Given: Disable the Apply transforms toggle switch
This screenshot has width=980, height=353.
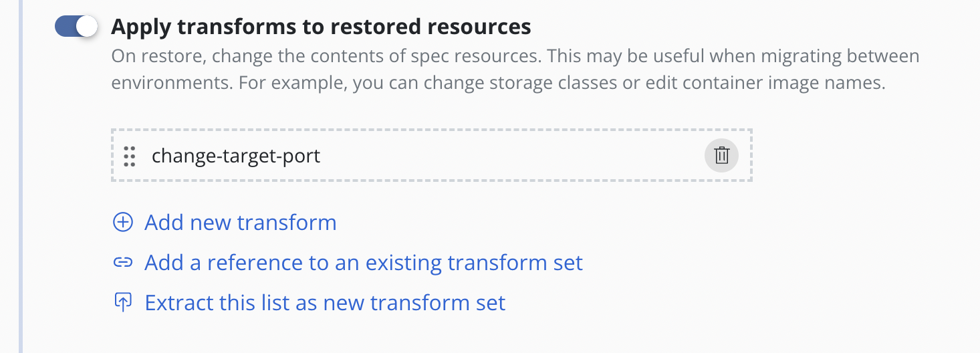Looking at the screenshot, I should coord(76,27).
